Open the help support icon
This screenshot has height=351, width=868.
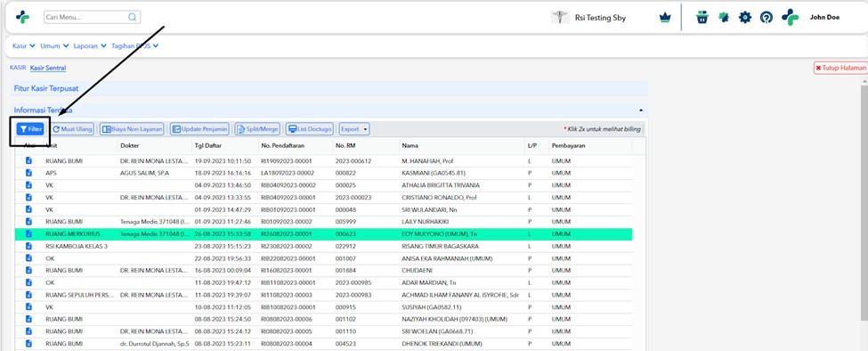767,17
